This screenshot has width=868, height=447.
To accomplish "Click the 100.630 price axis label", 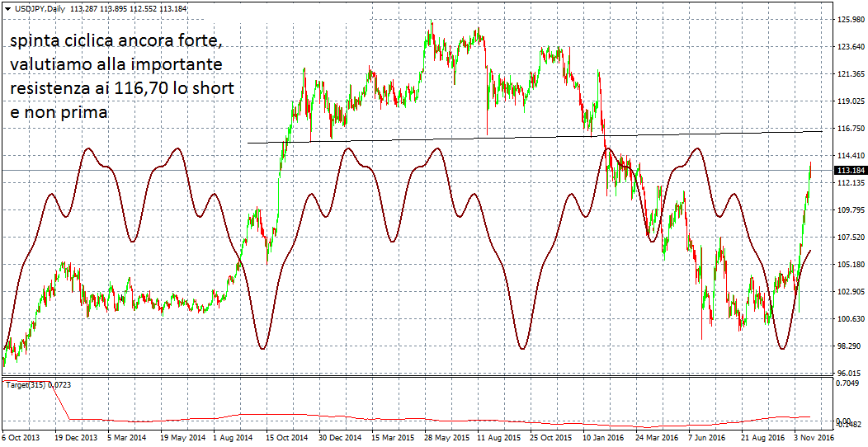I will coord(850,319).
